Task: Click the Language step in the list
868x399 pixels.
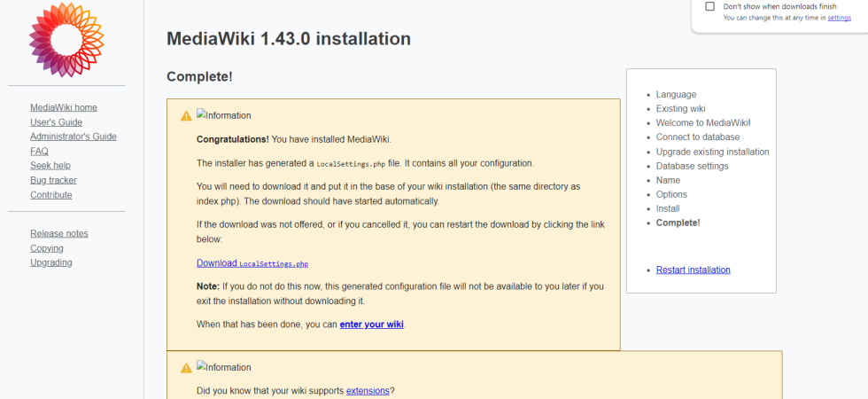Action: 676,95
